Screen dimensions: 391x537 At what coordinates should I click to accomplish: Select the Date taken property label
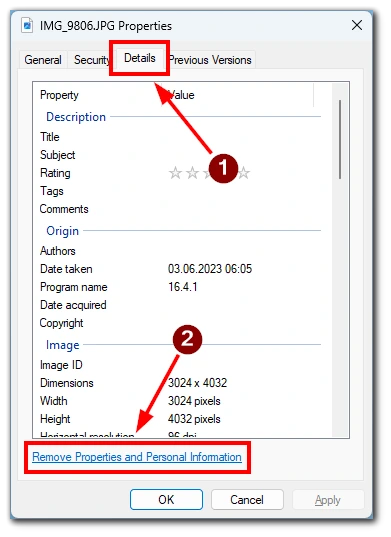click(x=66, y=269)
